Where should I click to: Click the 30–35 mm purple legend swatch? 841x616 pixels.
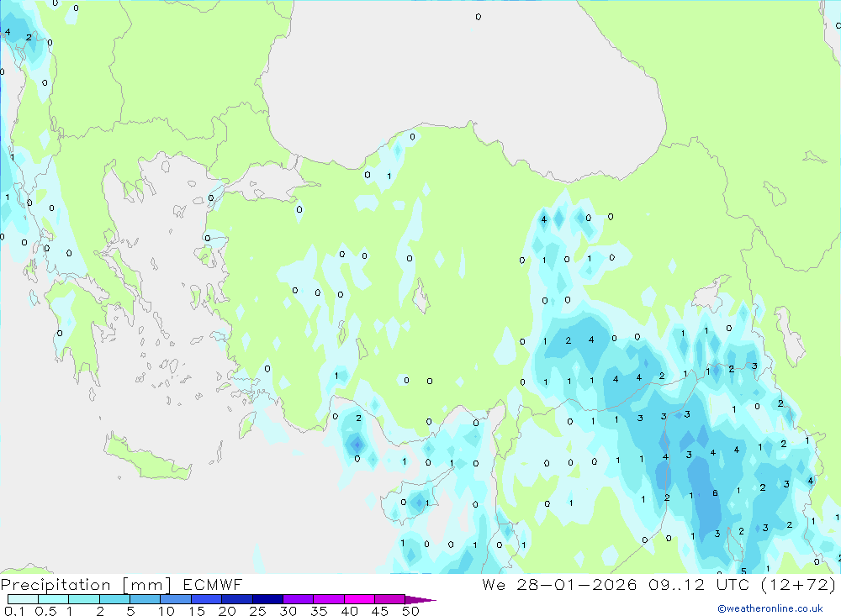coord(299,599)
